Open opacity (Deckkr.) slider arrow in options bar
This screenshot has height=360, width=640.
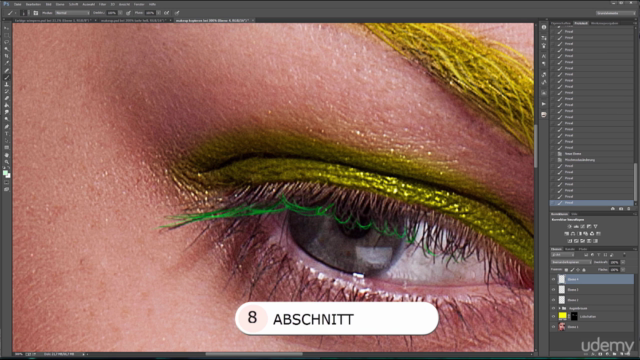(x=120, y=13)
